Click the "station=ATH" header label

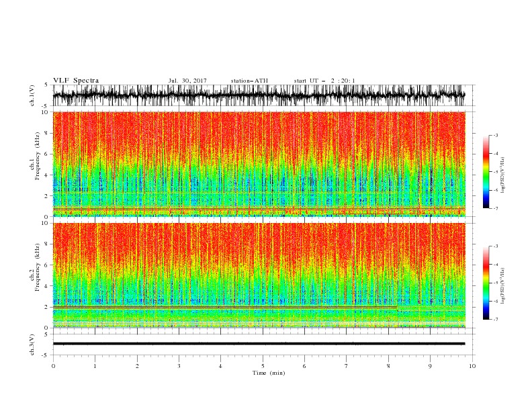click(249, 81)
